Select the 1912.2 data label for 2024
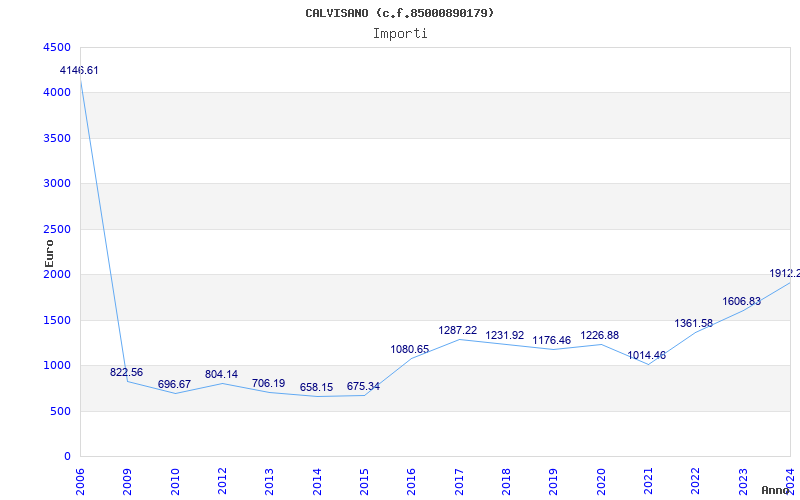This screenshot has width=800, height=500. pos(785,274)
